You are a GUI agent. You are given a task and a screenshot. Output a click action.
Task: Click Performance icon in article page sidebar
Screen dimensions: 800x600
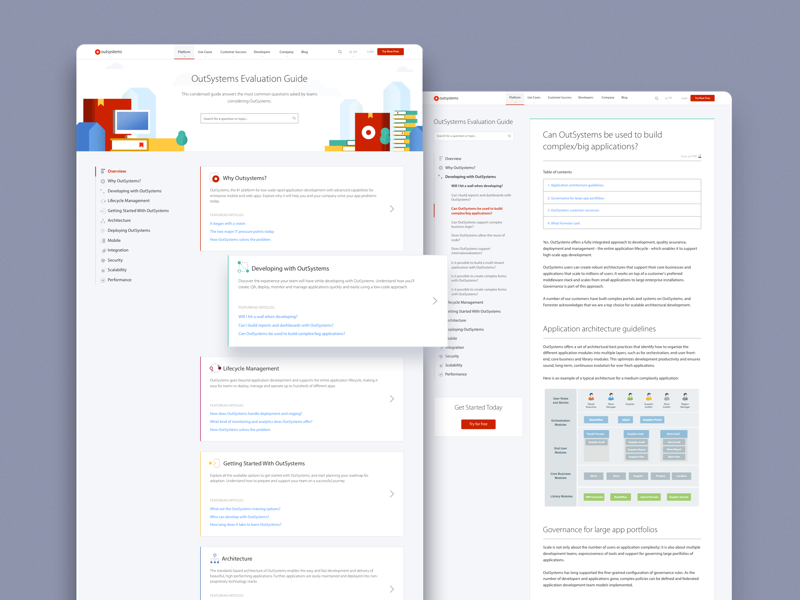[441, 374]
